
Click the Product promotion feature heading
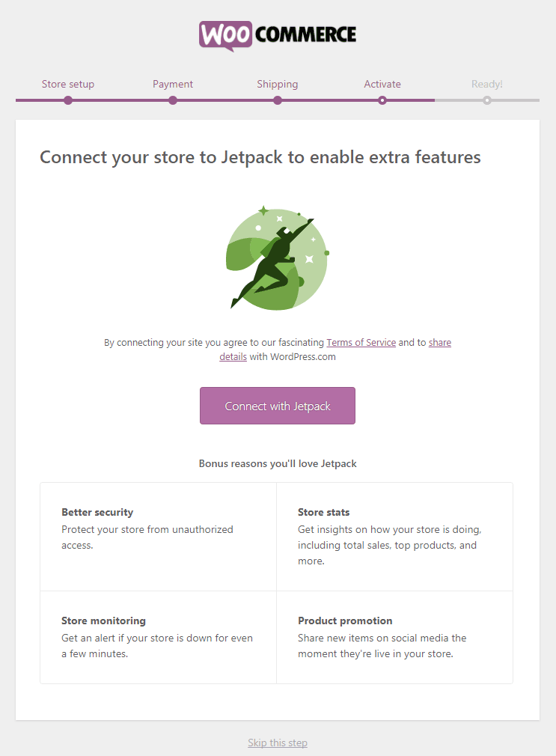click(x=345, y=621)
